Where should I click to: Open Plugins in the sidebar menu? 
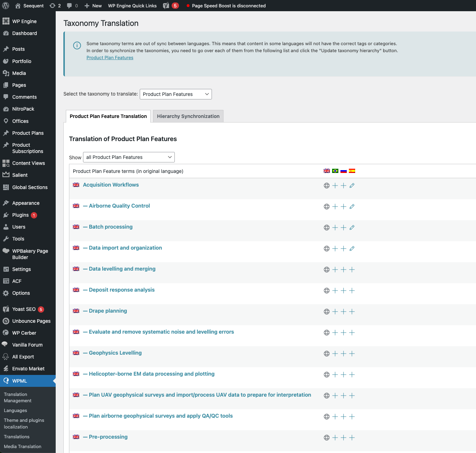[20, 215]
